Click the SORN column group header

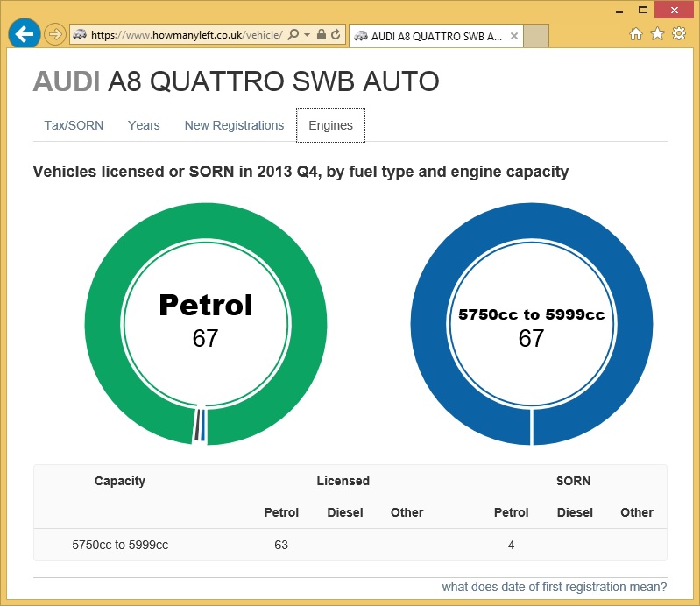573,481
